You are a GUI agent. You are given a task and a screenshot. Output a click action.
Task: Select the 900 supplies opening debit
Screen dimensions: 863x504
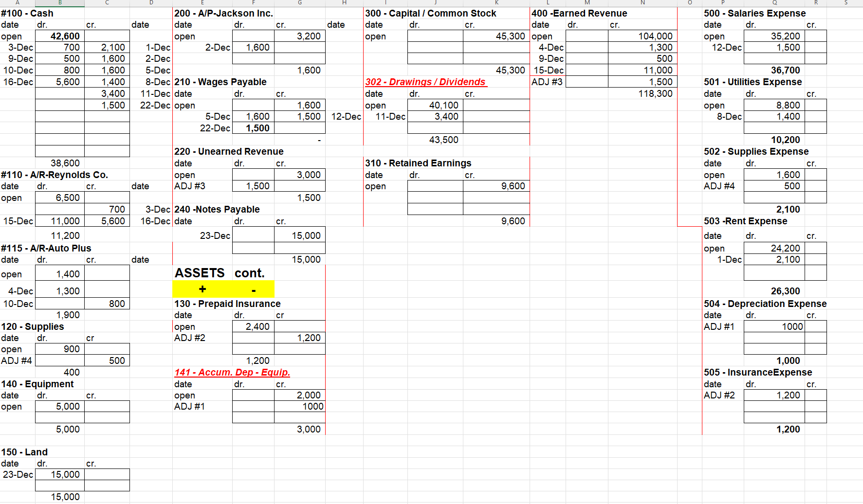60,349
